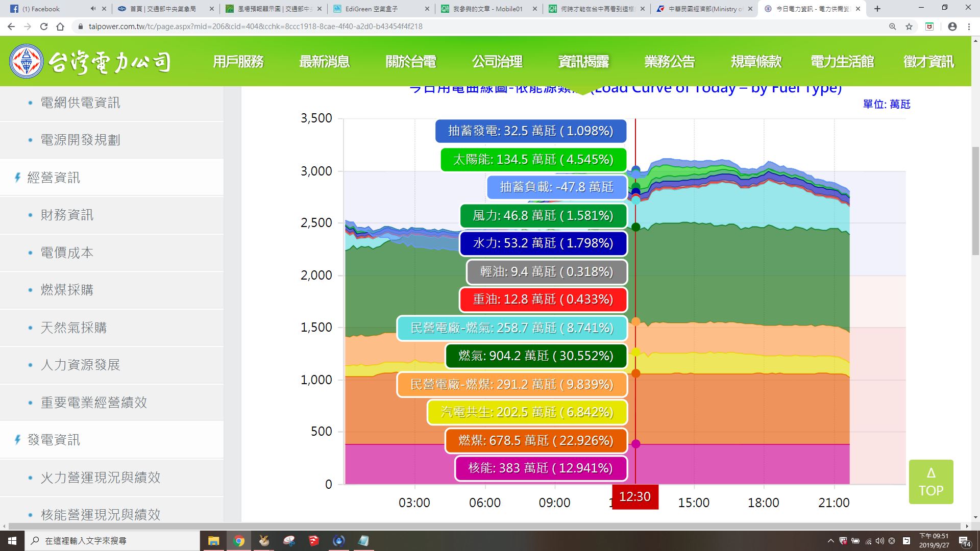Open 重要電業經營績效 in the sidebar

tap(111, 403)
